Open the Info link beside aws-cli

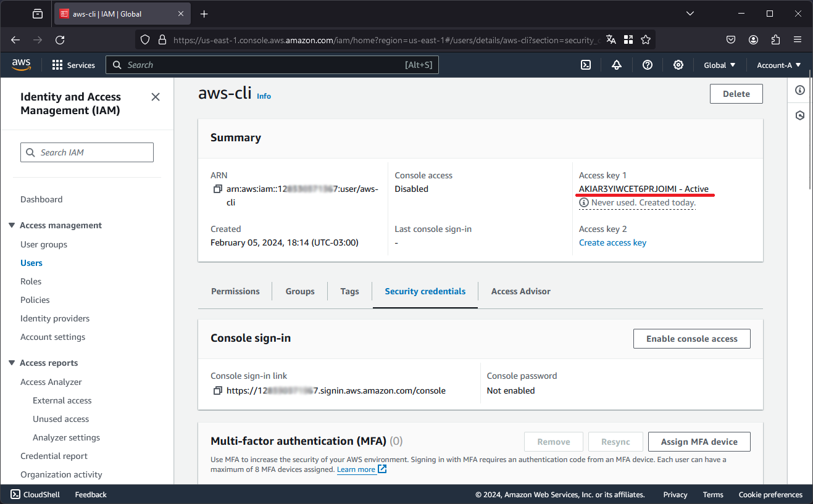[x=264, y=96]
